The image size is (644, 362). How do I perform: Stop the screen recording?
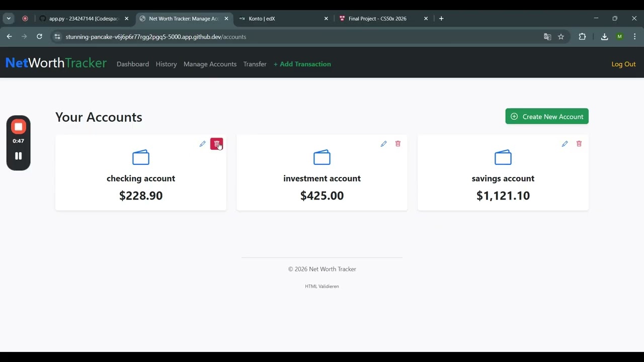click(x=19, y=127)
